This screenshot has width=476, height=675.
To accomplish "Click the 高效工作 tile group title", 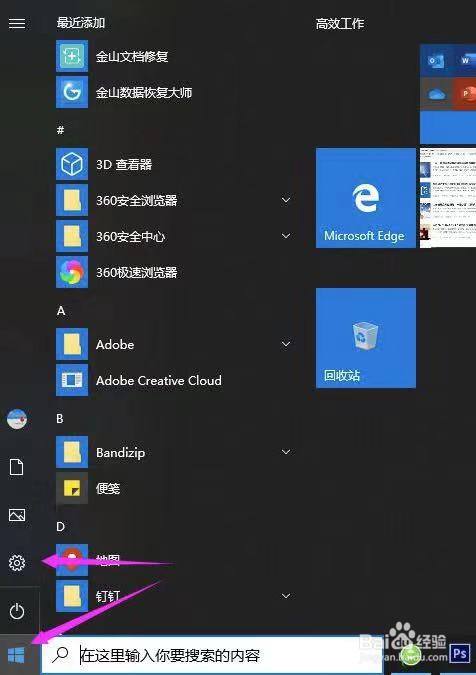I will 340,24.
